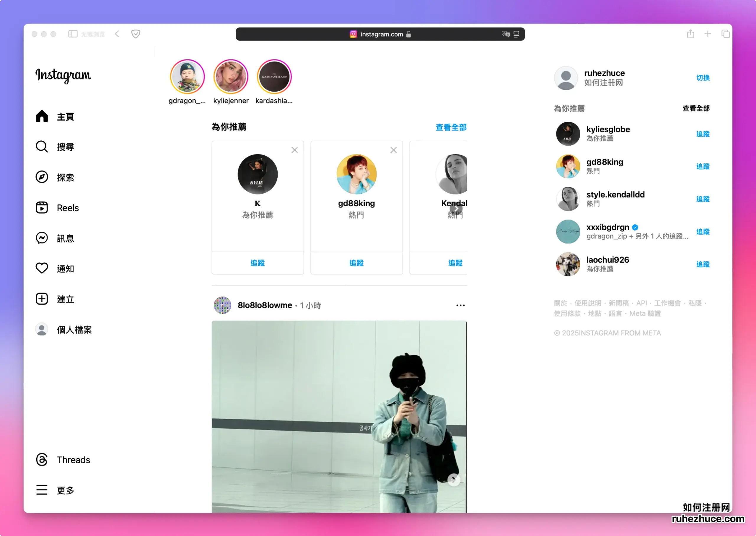Click 更多 (More) expander in sidebar
Viewport: 756px width, 536px height.
pos(66,491)
